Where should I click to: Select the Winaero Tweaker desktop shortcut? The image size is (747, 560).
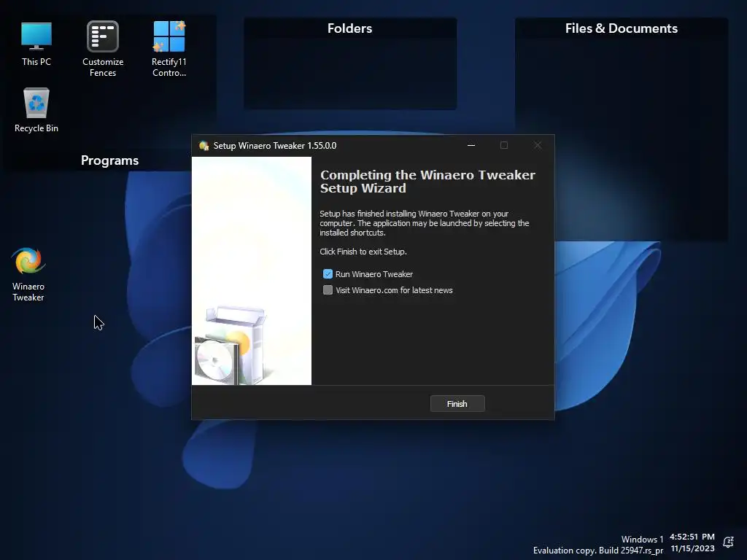[x=28, y=274]
